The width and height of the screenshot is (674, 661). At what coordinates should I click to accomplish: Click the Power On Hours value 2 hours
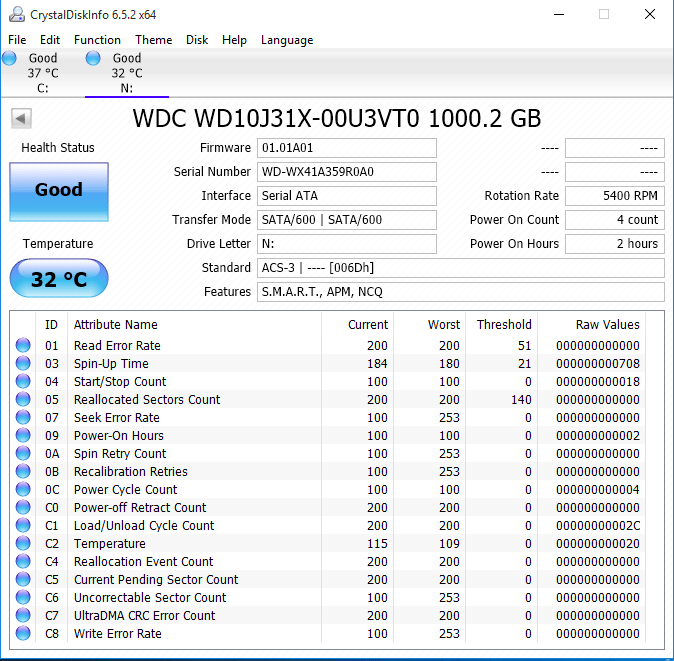pyautogui.click(x=615, y=244)
